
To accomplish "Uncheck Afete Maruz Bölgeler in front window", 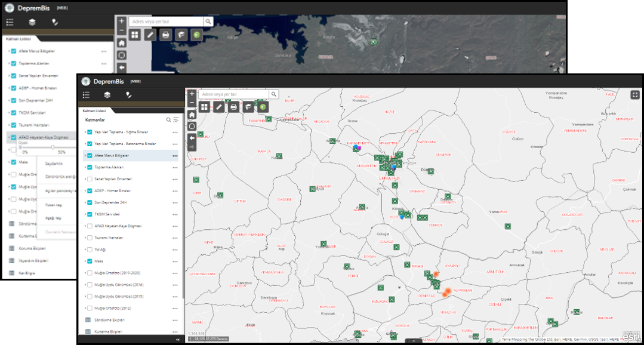I will (x=89, y=156).
